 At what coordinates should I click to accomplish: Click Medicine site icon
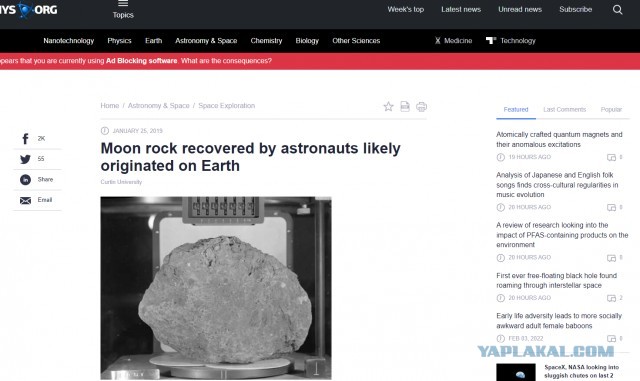[438, 40]
